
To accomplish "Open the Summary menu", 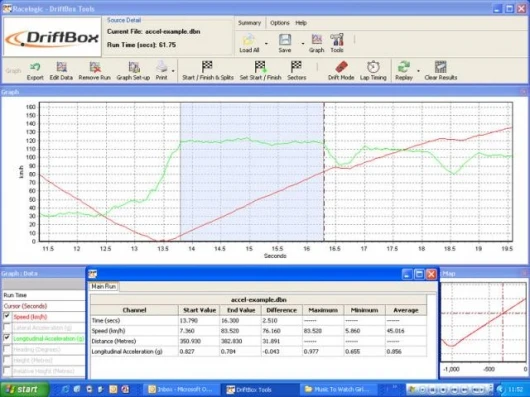I will click(249, 23).
